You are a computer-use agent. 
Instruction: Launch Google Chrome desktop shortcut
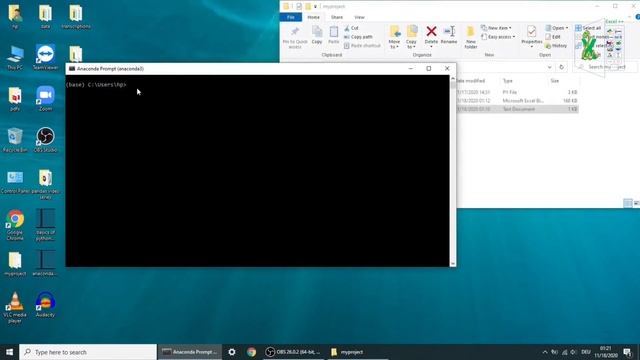tap(15, 225)
